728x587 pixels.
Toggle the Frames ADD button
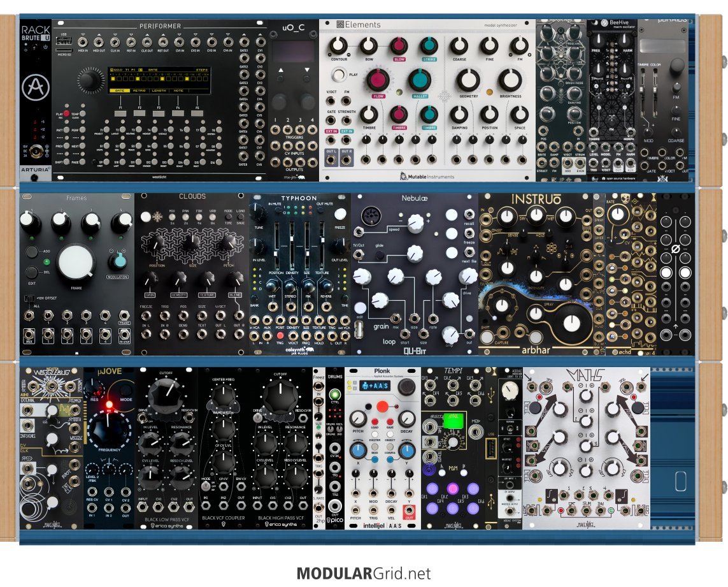[x=32, y=252]
